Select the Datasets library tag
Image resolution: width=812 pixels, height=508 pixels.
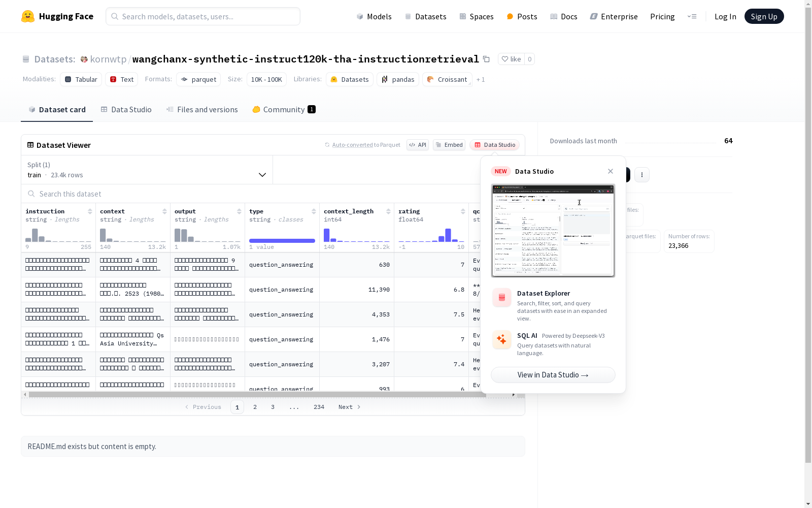click(x=350, y=79)
